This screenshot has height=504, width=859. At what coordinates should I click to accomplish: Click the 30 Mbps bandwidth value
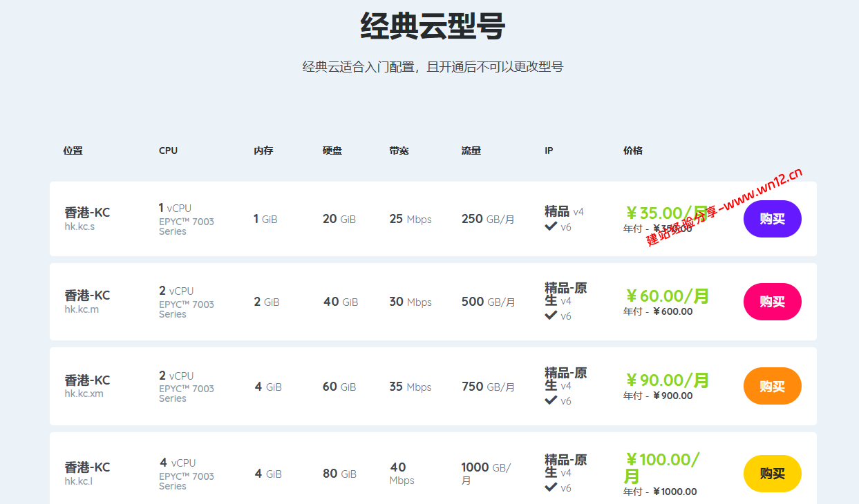click(410, 302)
